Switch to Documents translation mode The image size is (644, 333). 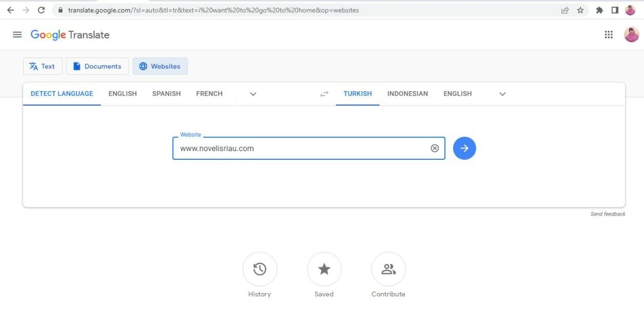tap(97, 66)
